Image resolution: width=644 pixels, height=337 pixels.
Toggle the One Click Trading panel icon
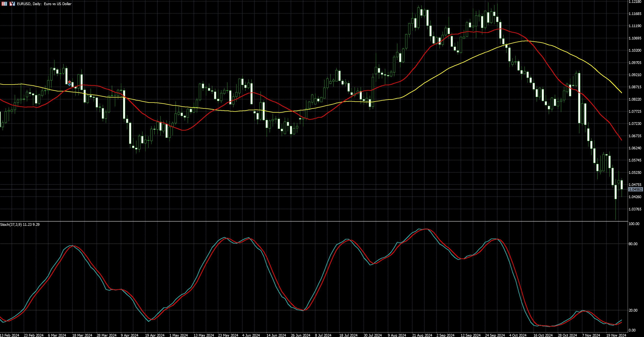(x=12, y=4)
